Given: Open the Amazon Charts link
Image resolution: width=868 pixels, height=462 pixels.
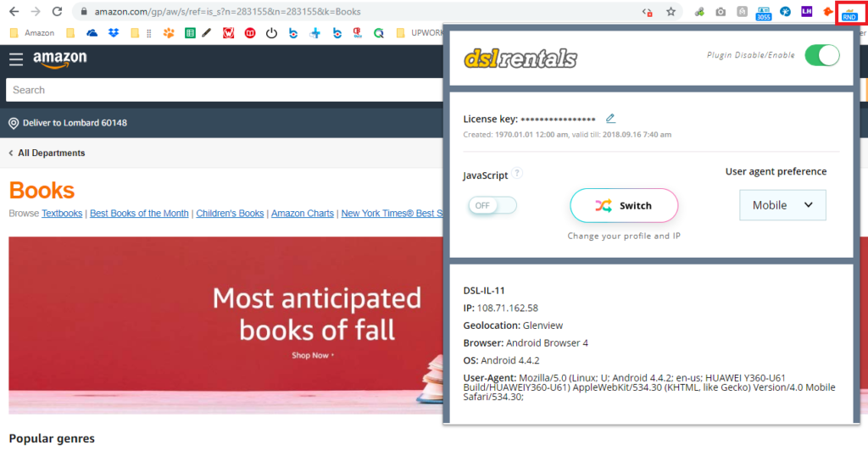Looking at the screenshot, I should tap(303, 213).
